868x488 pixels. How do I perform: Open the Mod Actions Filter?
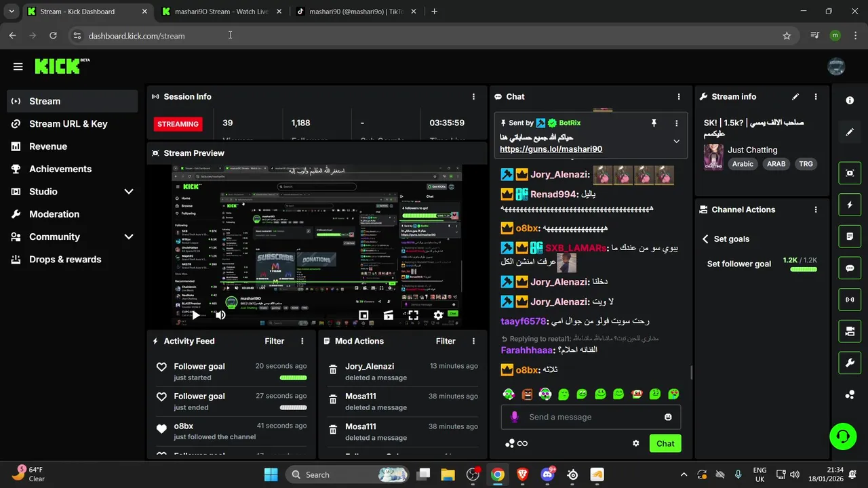tap(446, 341)
